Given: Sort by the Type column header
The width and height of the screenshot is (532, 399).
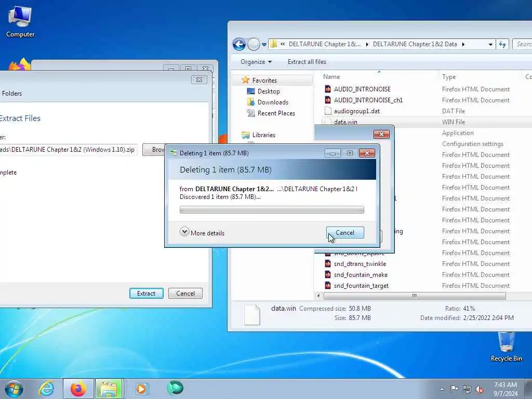Looking at the screenshot, I should [480, 77].
